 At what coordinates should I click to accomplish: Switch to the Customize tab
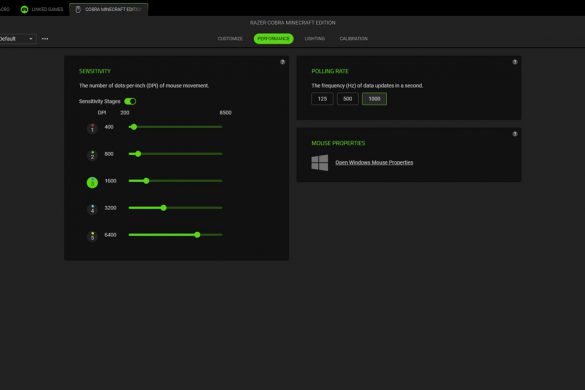coord(230,38)
